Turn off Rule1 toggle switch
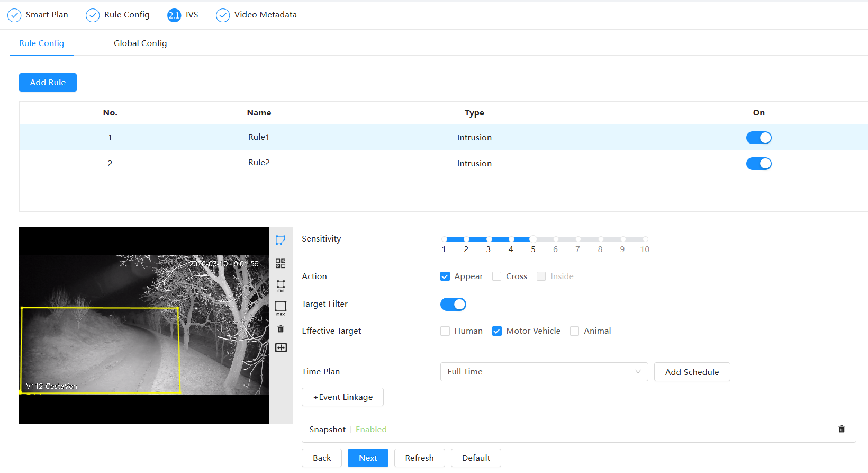This screenshot has height=473, width=868. click(x=758, y=138)
